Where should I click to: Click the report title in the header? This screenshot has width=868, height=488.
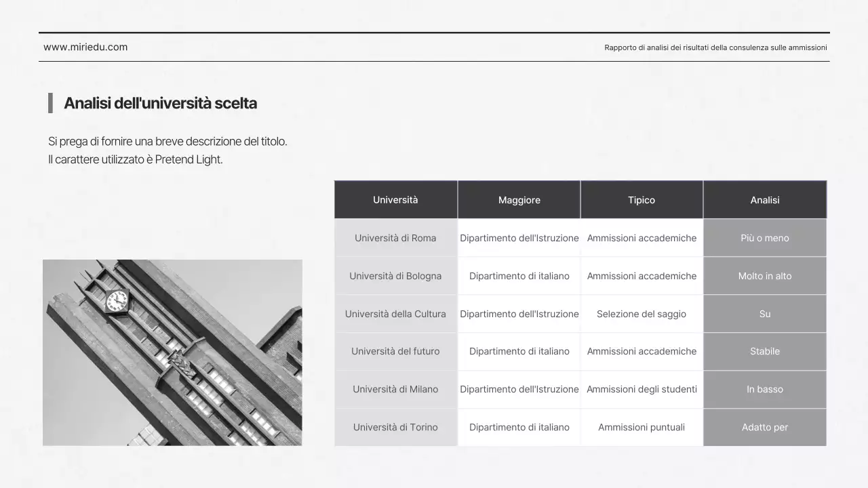716,47
